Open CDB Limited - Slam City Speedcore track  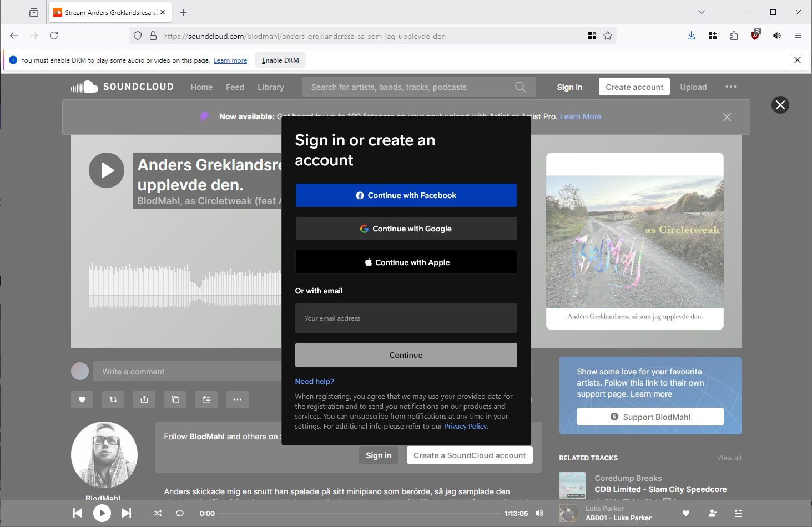660,489
